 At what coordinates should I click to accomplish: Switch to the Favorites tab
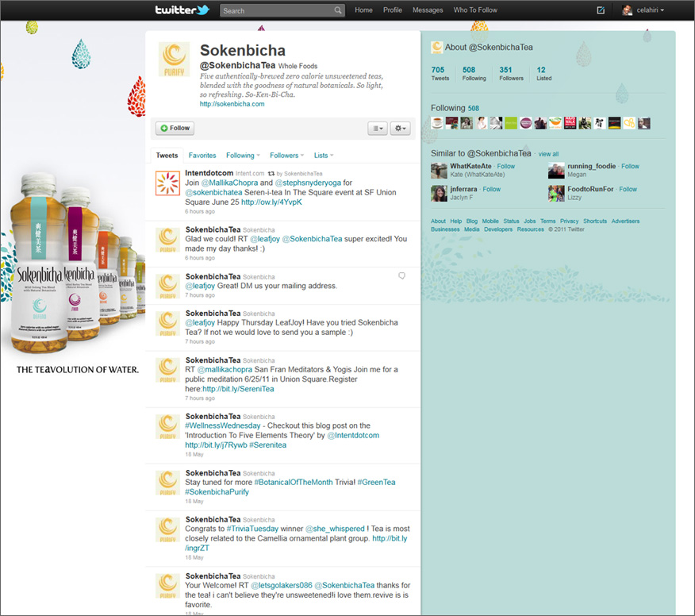click(x=202, y=156)
